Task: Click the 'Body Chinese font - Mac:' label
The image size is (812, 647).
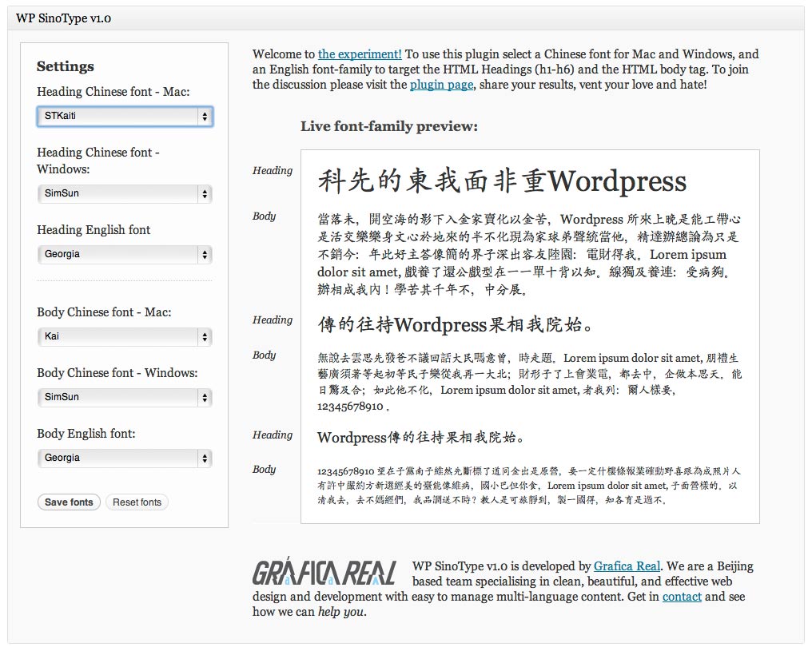Action: point(104,312)
